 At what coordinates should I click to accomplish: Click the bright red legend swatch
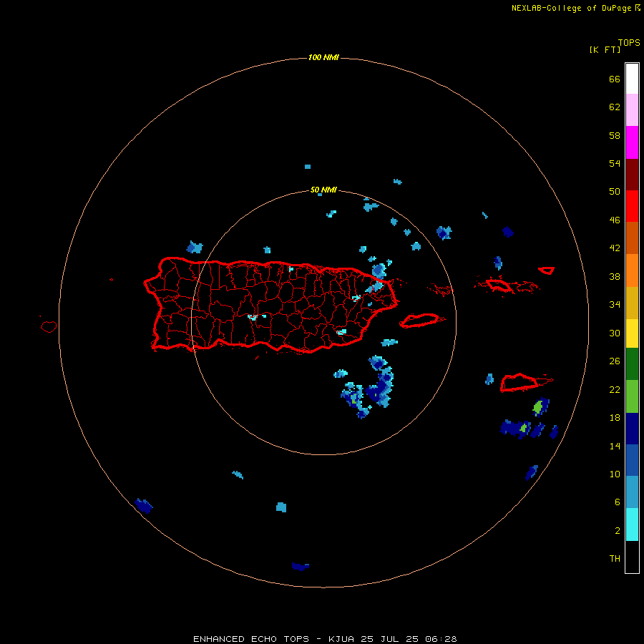coord(632,206)
